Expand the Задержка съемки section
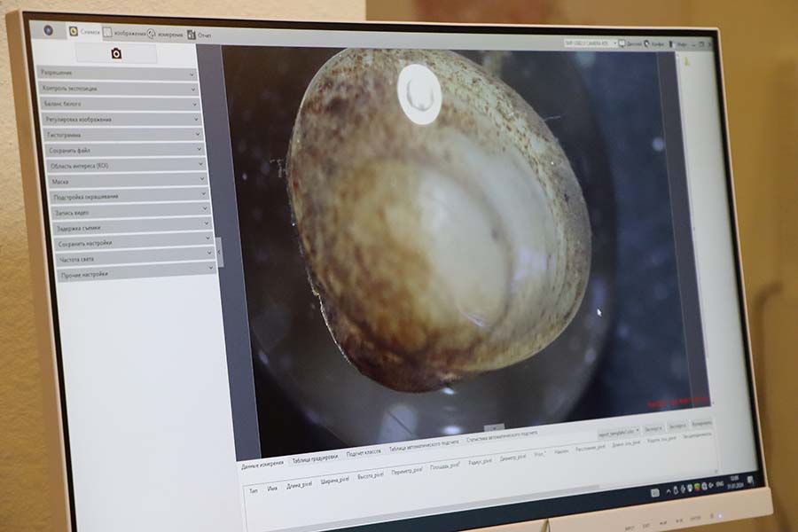 133,228
